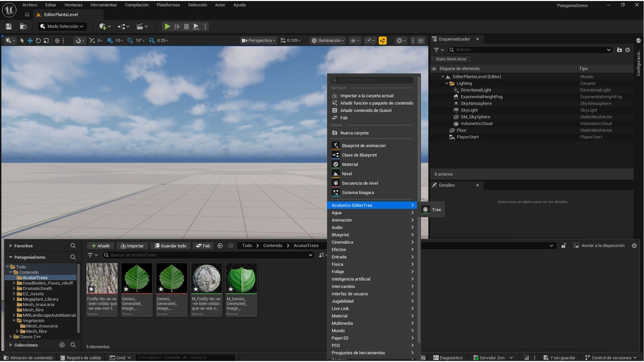Click the Guardar todo button
Screen dimensions: 644x362
(170, 246)
